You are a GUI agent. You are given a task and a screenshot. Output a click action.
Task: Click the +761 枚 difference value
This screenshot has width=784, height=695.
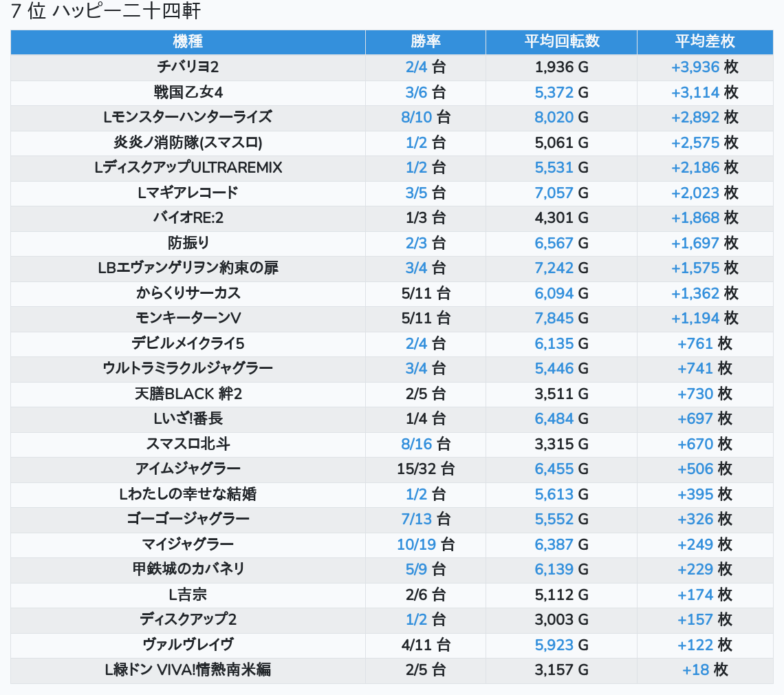pyautogui.click(x=705, y=344)
